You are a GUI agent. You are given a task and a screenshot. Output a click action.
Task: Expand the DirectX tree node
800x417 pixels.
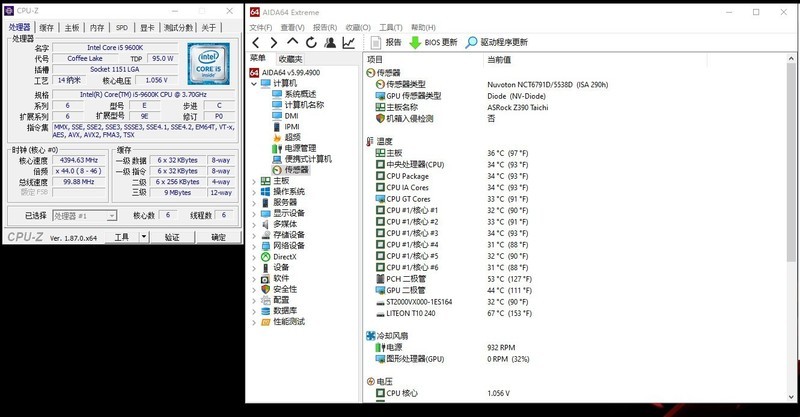(x=254, y=257)
